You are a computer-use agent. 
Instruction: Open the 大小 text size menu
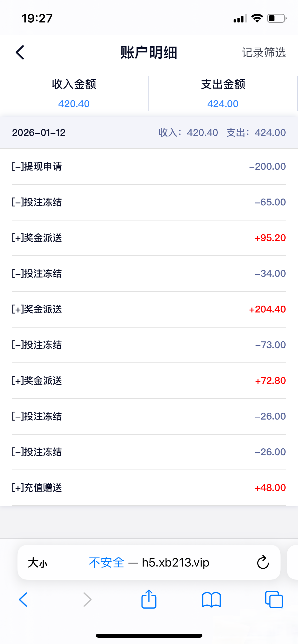coord(38,563)
